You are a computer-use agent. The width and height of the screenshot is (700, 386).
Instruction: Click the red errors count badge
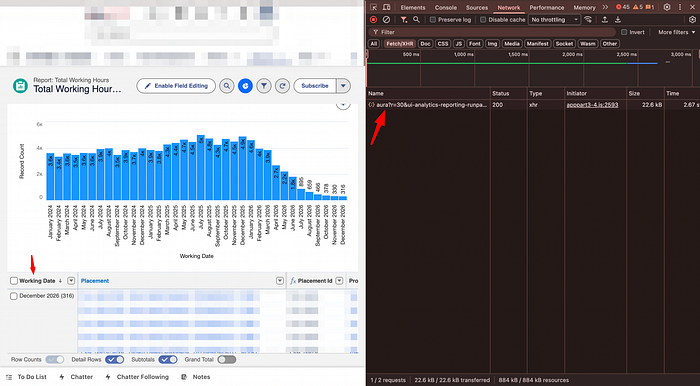pyautogui.click(x=622, y=8)
